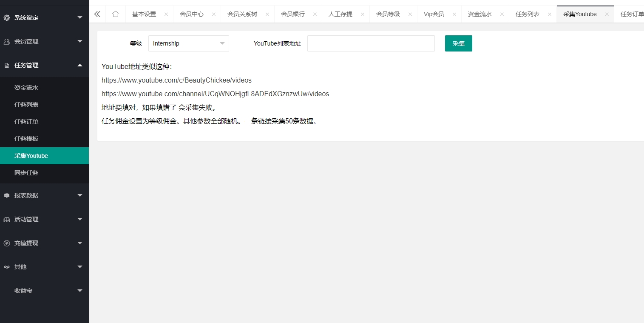Close the 人工存提 tab

[x=363, y=14]
